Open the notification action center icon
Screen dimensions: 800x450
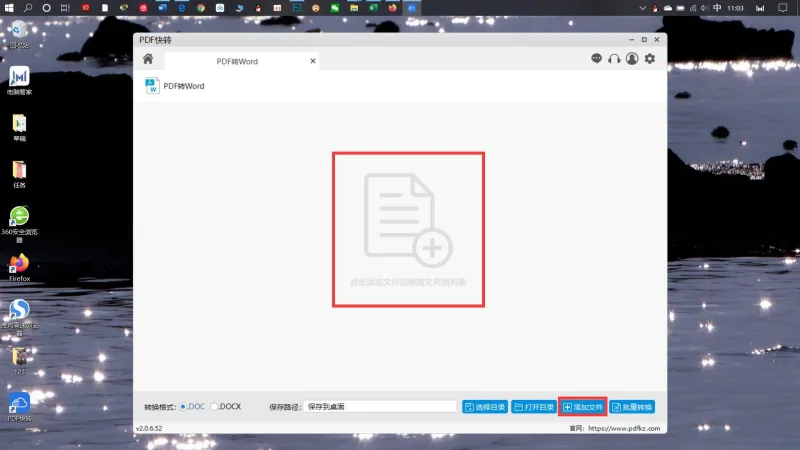point(783,8)
